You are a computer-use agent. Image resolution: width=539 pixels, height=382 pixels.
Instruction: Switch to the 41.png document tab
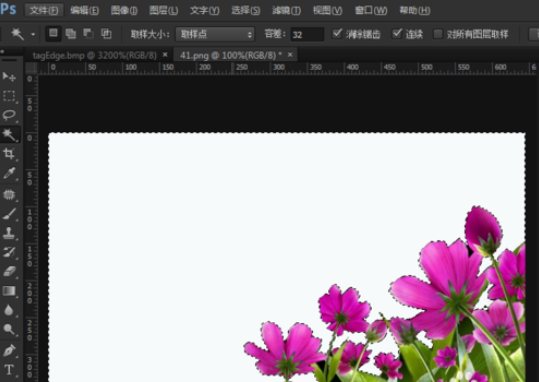point(231,55)
